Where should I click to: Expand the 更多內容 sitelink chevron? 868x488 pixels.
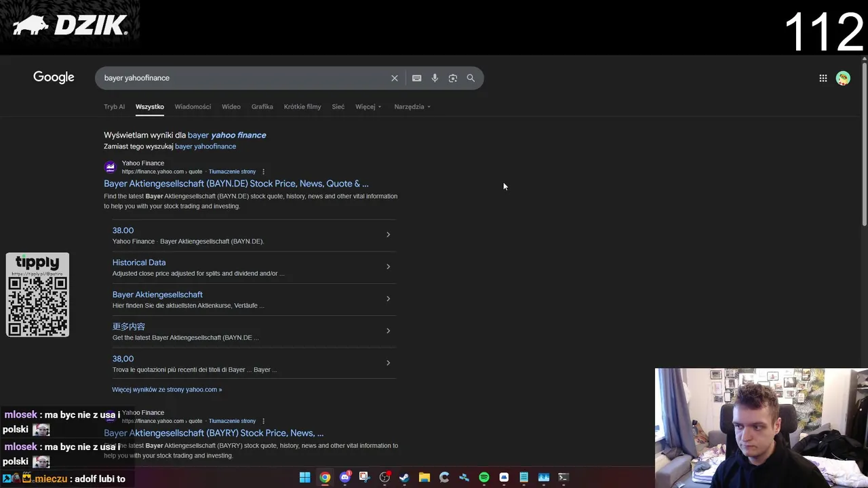388,331
